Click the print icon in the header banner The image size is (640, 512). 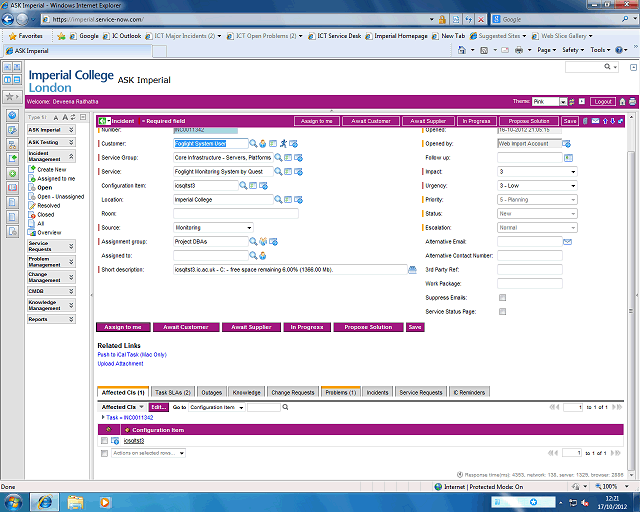point(632,101)
